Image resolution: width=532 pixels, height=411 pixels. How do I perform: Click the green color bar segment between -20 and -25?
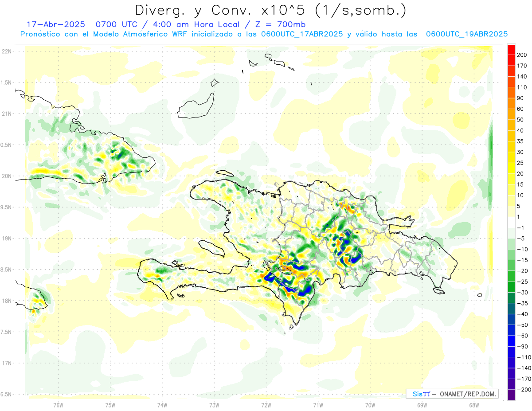pos(511,276)
